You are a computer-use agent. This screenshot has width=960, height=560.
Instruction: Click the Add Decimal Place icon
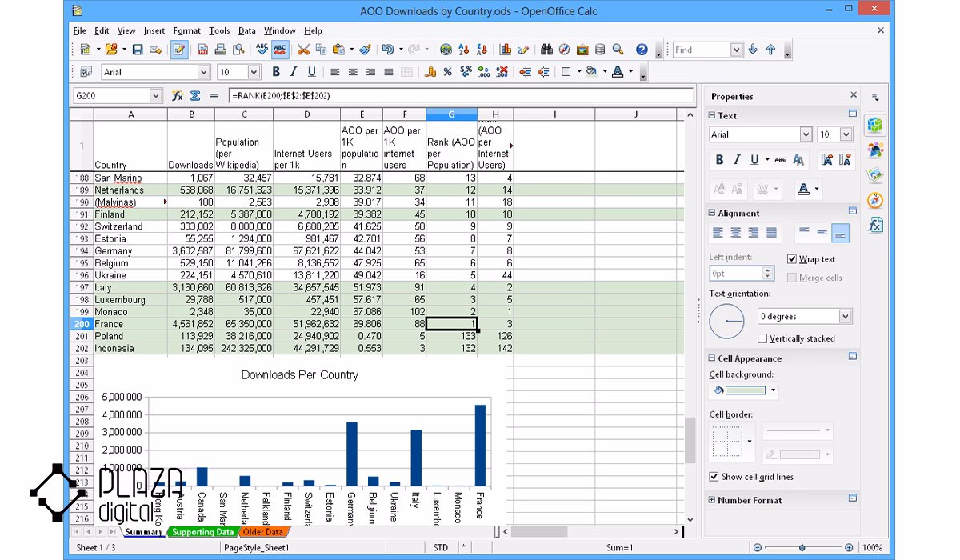coord(484,72)
